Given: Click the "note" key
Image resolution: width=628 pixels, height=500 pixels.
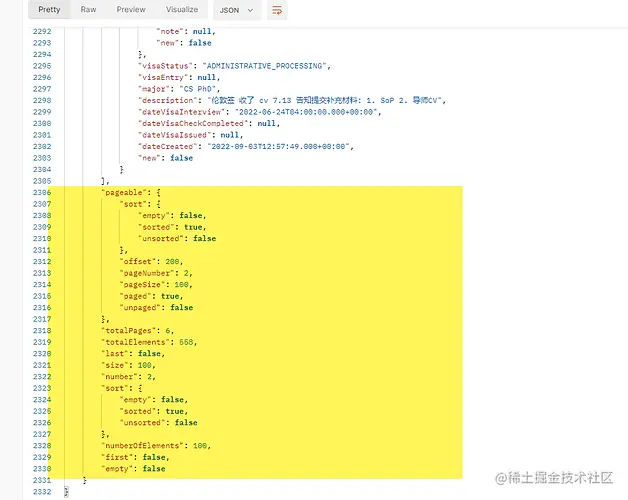Looking at the screenshot, I should click(x=170, y=32).
